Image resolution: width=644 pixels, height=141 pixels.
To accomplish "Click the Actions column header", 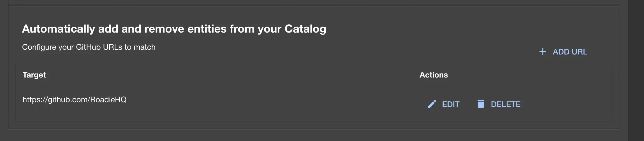I will [x=434, y=75].
